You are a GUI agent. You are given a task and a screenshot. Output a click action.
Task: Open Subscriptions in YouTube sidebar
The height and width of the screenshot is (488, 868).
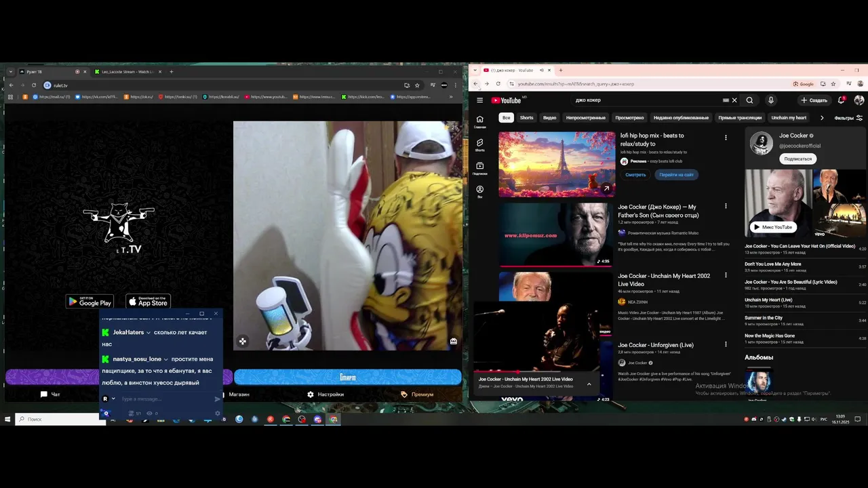pos(479,168)
